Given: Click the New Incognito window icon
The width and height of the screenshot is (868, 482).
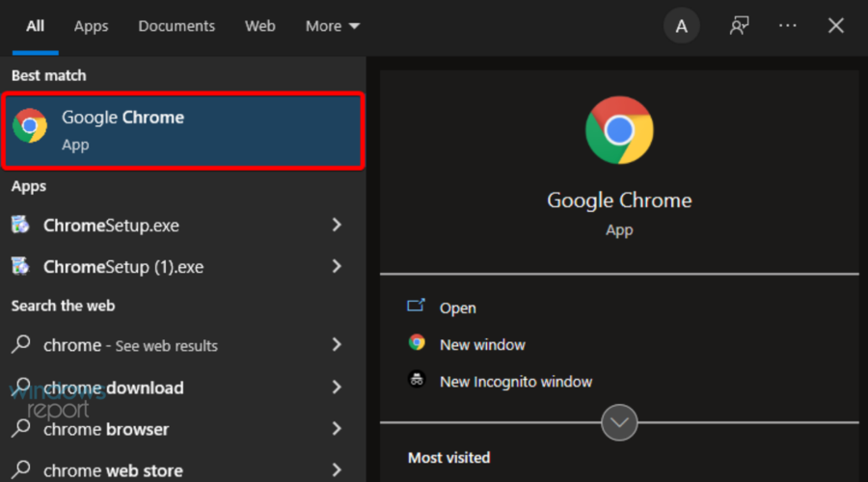Looking at the screenshot, I should 417,380.
